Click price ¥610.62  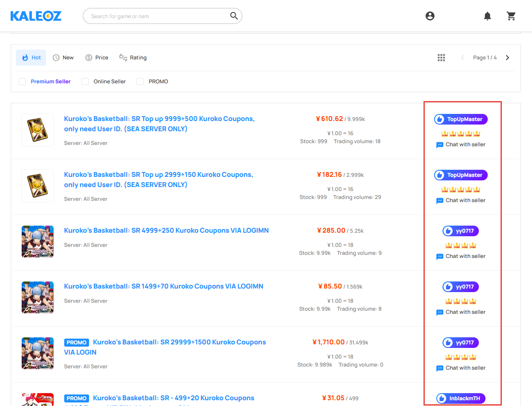330,119
